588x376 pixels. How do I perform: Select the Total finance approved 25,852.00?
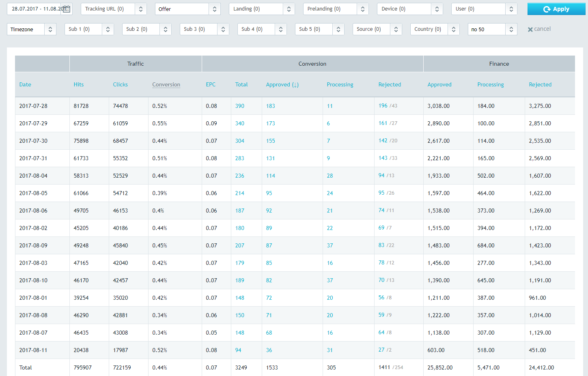point(440,367)
